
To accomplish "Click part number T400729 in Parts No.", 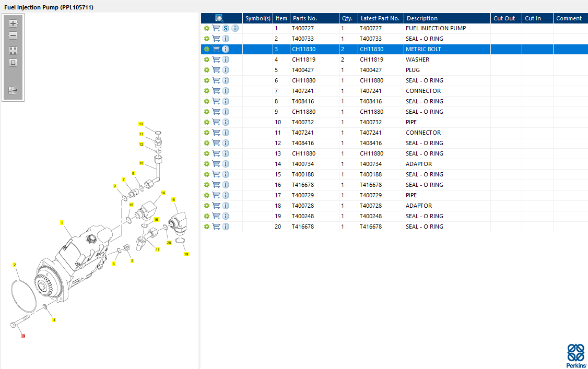I will point(303,195).
